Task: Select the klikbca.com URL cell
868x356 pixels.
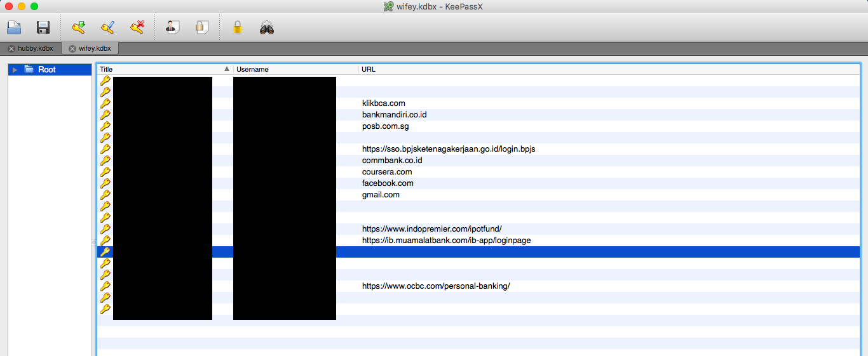Action: pyautogui.click(x=384, y=103)
